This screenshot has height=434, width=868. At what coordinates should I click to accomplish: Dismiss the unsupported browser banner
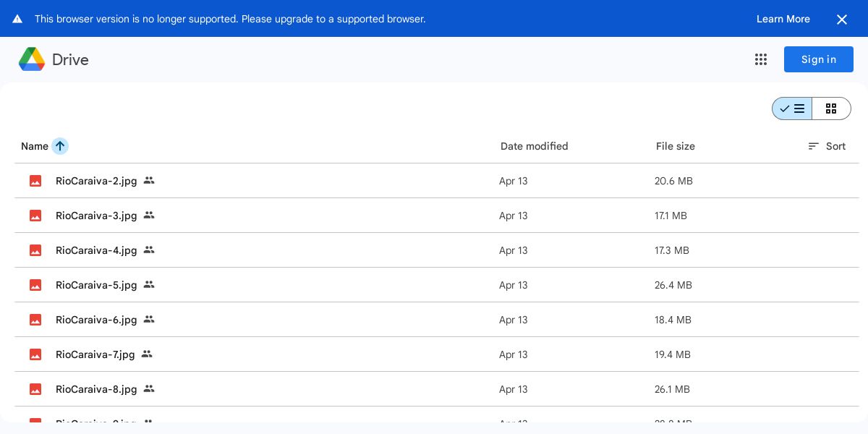point(841,20)
